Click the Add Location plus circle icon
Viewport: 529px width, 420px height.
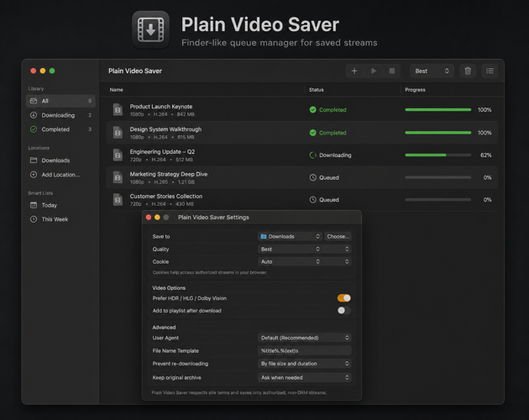coord(34,175)
